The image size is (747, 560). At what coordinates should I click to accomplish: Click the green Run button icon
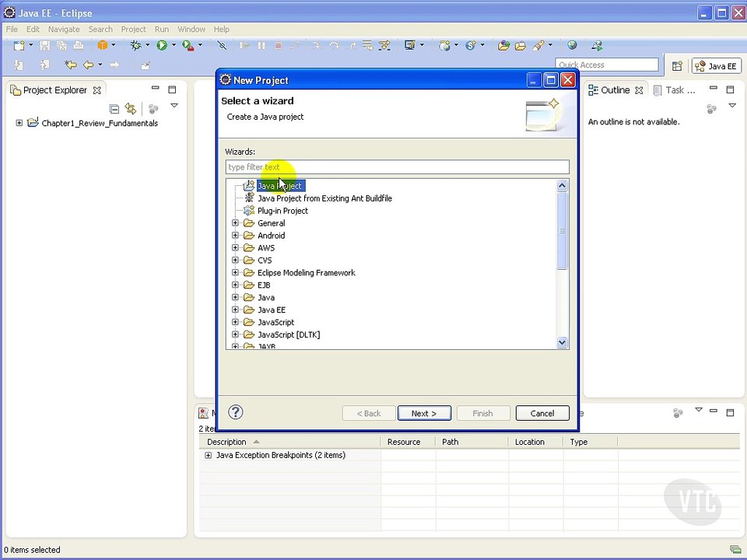coord(162,45)
